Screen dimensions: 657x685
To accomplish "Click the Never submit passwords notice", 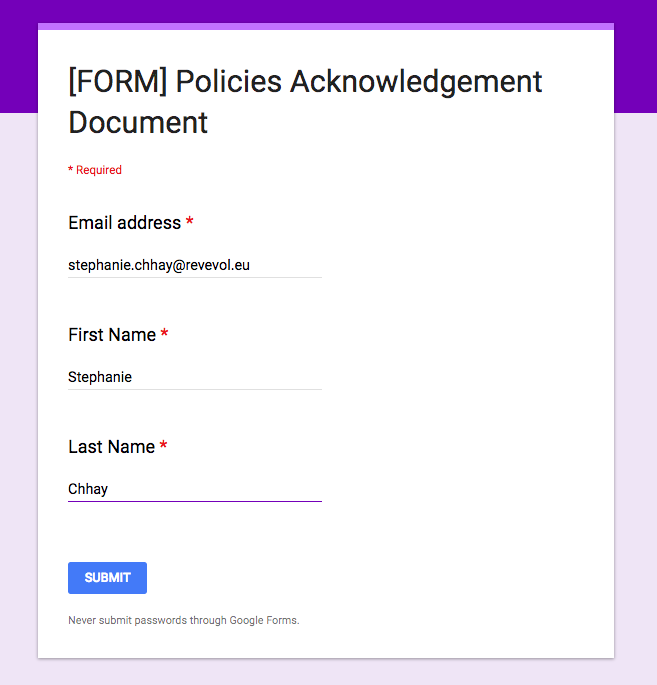I will pyautogui.click(x=184, y=620).
